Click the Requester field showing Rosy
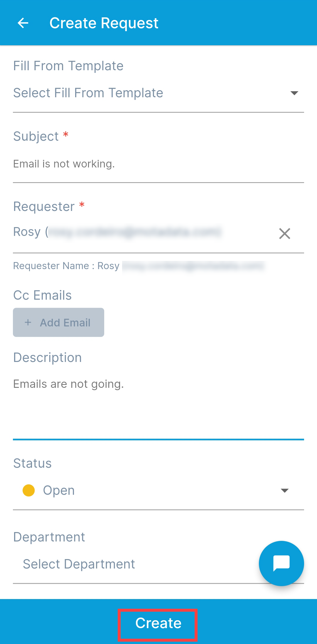Image resolution: width=317 pixels, height=644 pixels. coord(117,232)
